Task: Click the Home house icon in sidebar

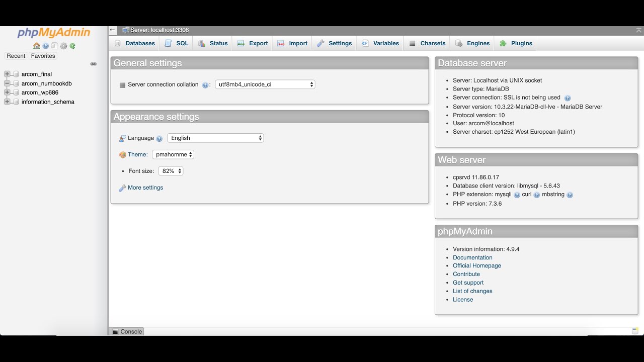Action: coord(37,46)
